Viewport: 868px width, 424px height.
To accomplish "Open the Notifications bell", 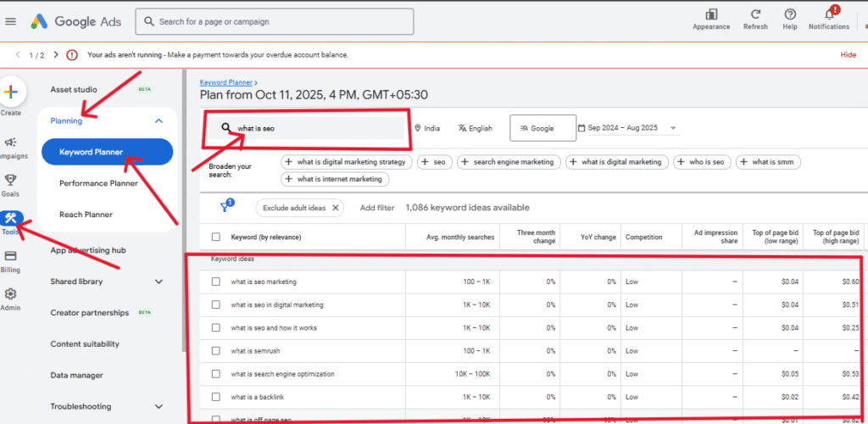I will click(x=829, y=14).
